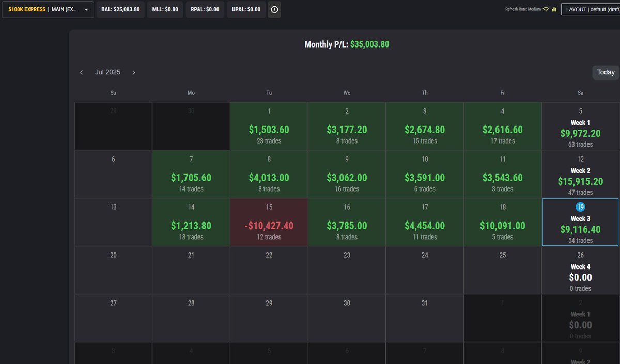Select July 4 cell with $2,616.60
Screen dimensions: 620x364
(x=503, y=126)
